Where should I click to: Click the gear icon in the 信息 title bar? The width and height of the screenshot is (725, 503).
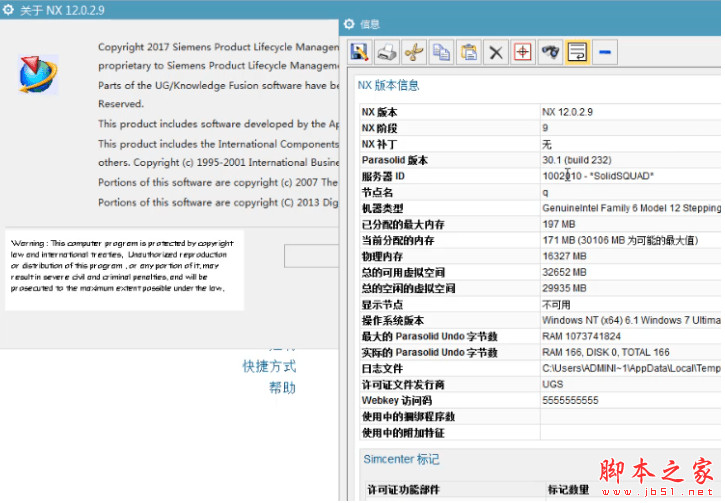pos(349,23)
